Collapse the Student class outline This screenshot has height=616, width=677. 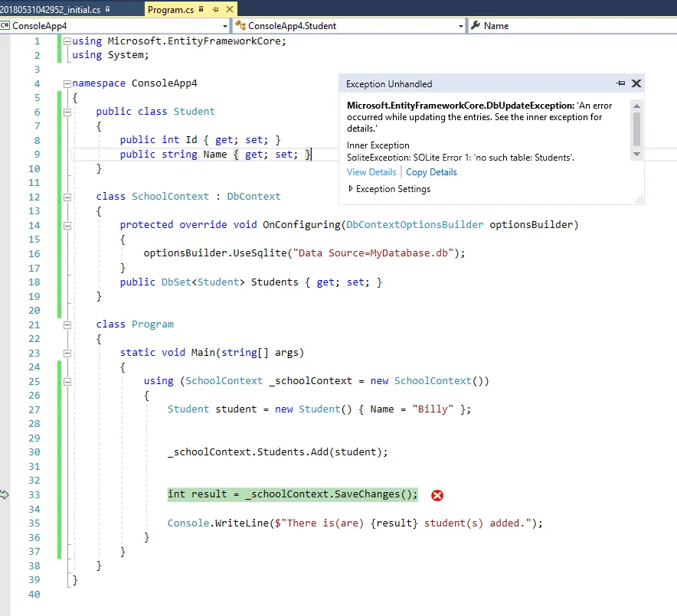pyautogui.click(x=67, y=112)
